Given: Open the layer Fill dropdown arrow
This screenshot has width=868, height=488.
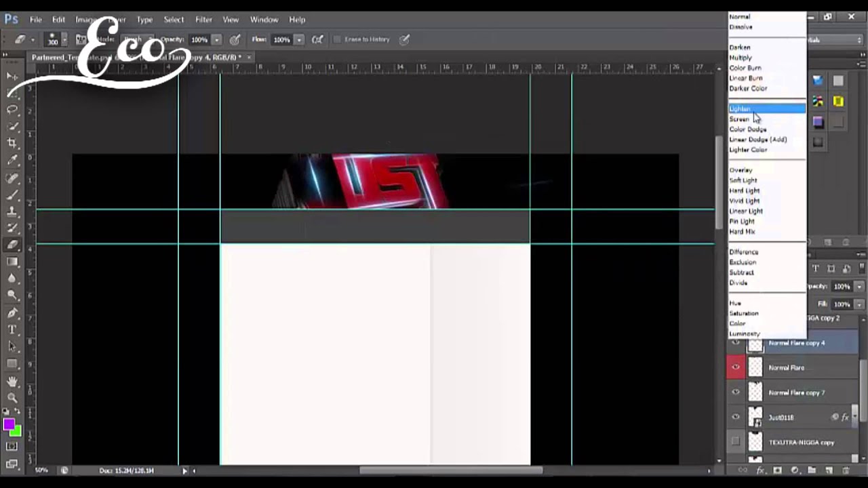Looking at the screenshot, I should pos(859,304).
